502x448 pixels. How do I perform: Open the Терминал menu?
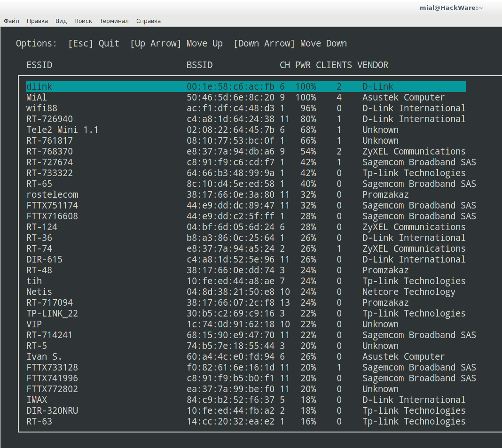(114, 21)
